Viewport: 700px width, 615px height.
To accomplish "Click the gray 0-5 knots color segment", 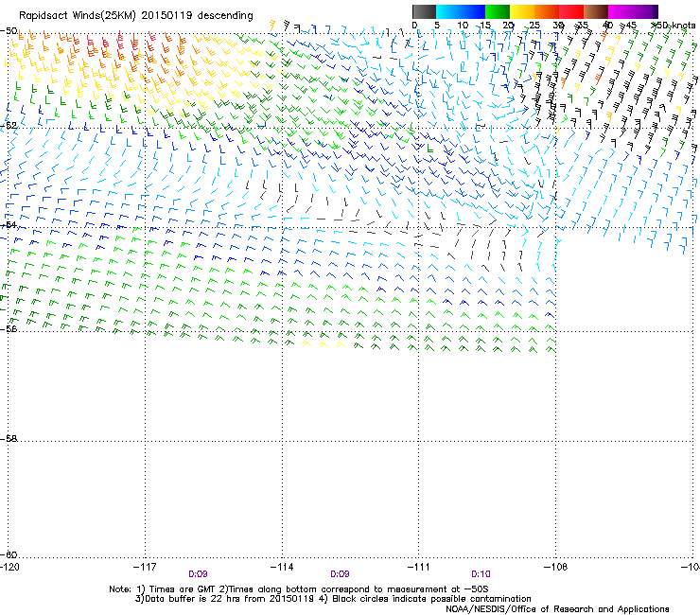I will [424, 11].
